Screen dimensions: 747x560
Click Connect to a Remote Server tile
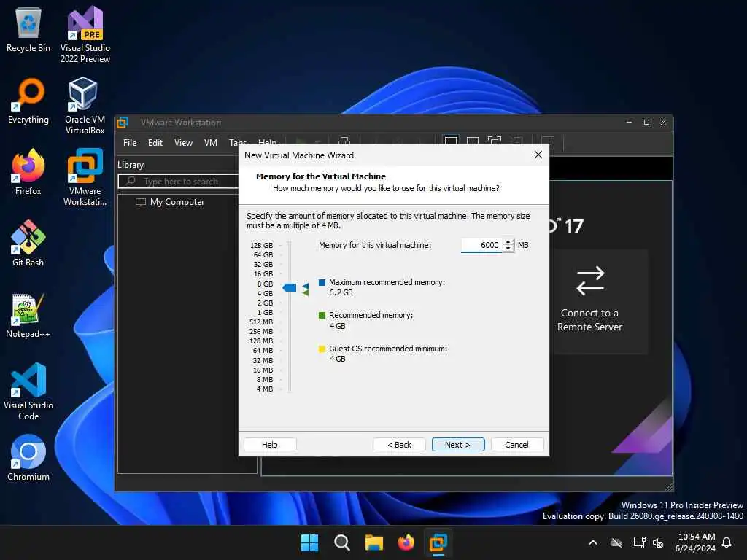[x=589, y=301]
